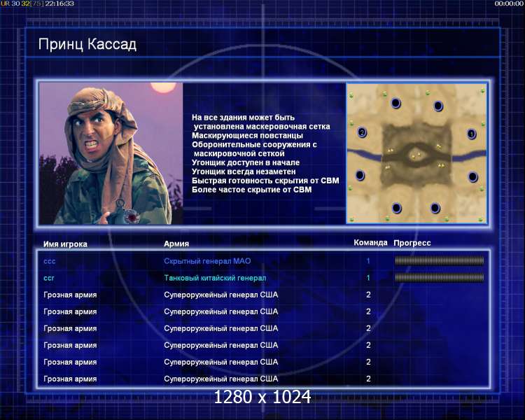
Task: Click the 'Принц Кассад' title
Action: tap(87, 44)
